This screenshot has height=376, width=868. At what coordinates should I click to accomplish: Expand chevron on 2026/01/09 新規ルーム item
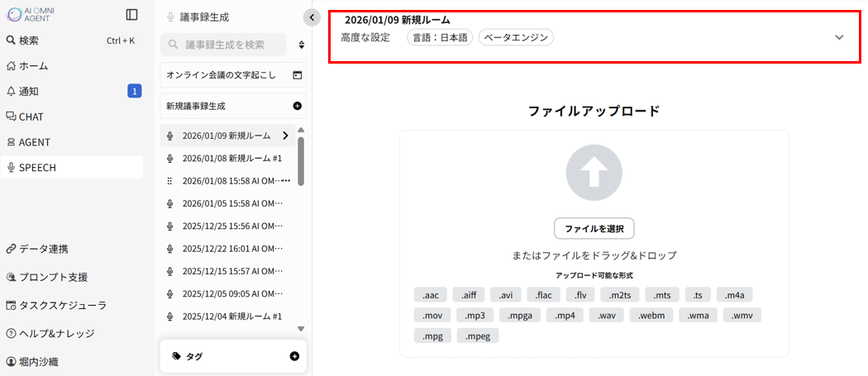pyautogui.click(x=286, y=136)
